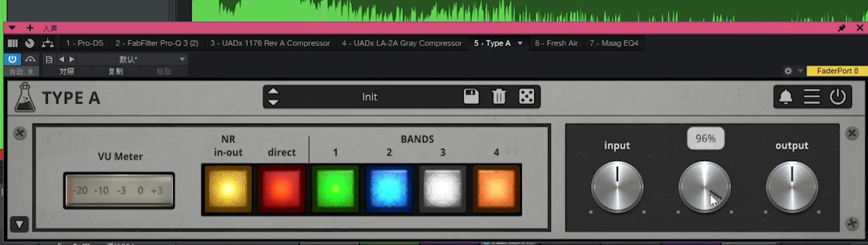The width and height of the screenshot is (868, 245).
Task: Switch to 4 - UADx LA-2A Gray tab
Action: [402, 43]
